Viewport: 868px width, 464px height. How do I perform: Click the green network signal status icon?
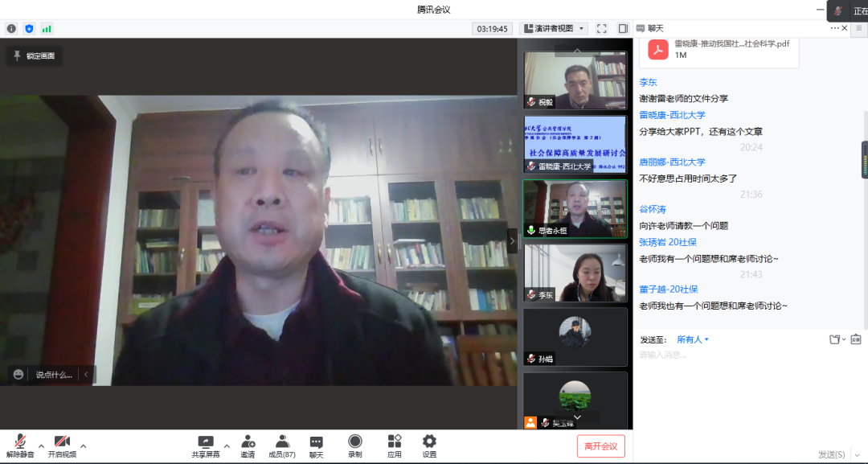click(x=47, y=29)
